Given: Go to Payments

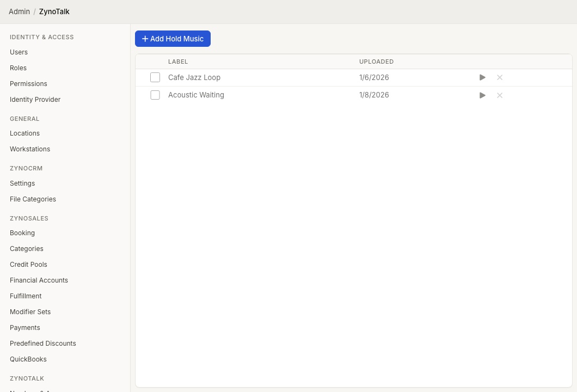Looking at the screenshot, I should click(24, 328).
